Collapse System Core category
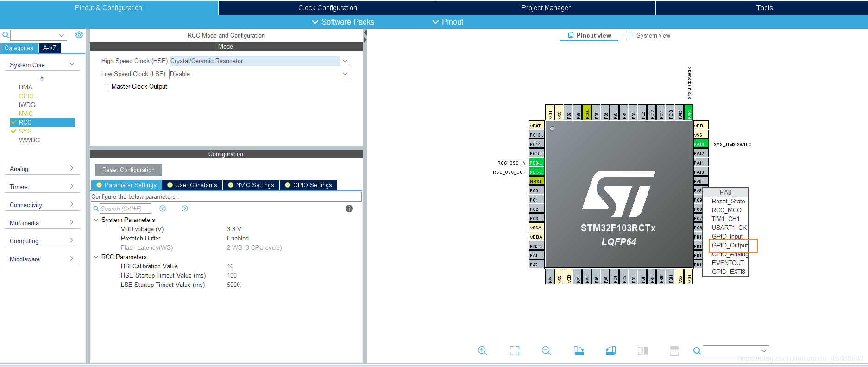 tap(72, 64)
